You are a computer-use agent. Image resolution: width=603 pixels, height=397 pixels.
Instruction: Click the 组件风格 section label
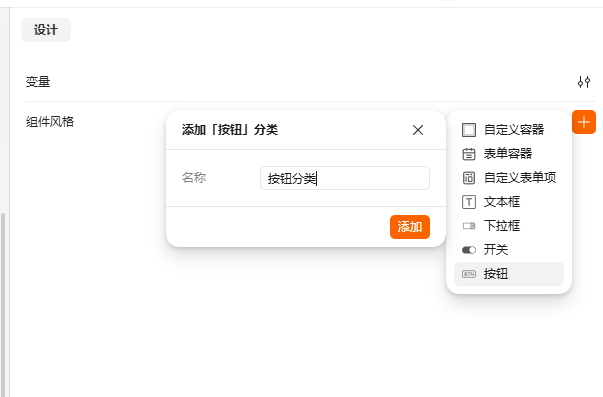[50, 122]
